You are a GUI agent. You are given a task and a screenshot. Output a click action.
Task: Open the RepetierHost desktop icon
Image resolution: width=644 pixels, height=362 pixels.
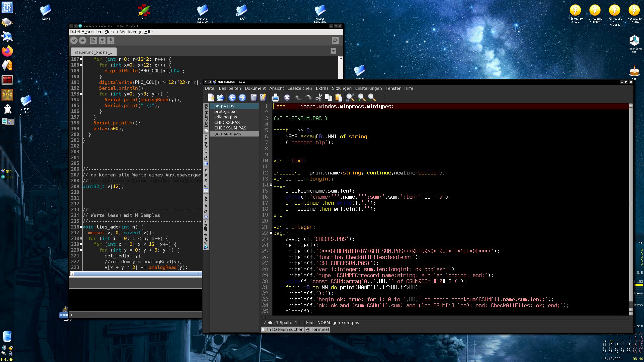coord(634,44)
